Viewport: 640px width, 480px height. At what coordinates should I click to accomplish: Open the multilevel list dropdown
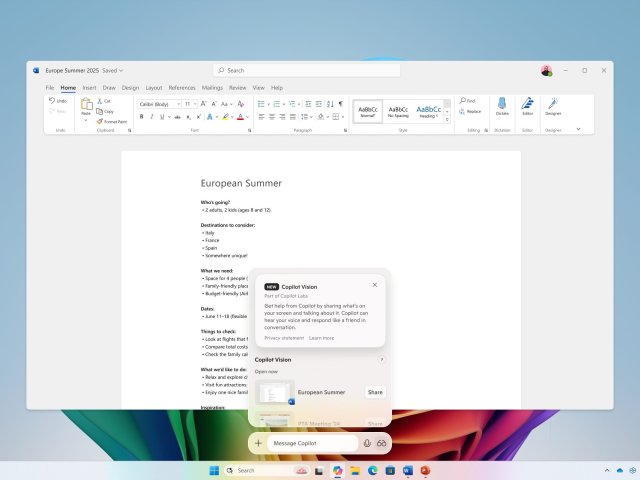tap(299, 104)
